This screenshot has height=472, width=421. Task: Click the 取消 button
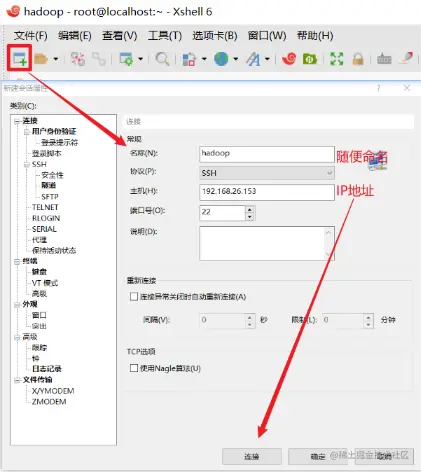384,456
